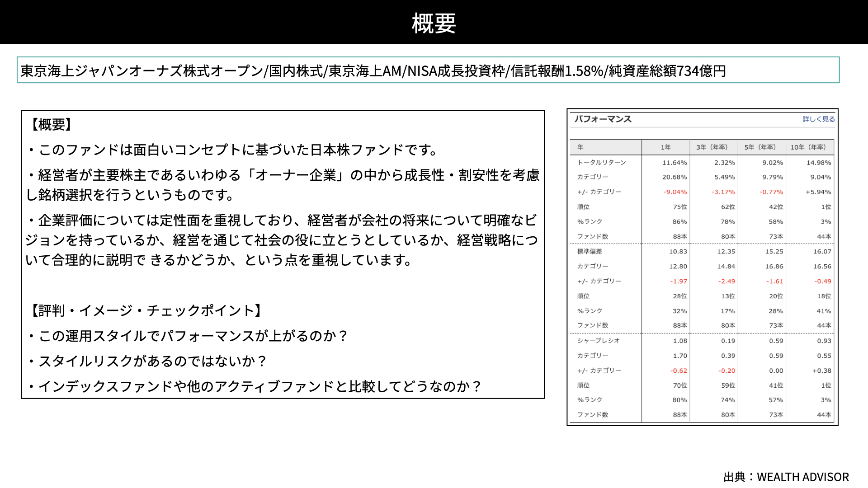
Task: Click the bullet about インデックスファンド comparison
Action: pyautogui.click(x=255, y=386)
